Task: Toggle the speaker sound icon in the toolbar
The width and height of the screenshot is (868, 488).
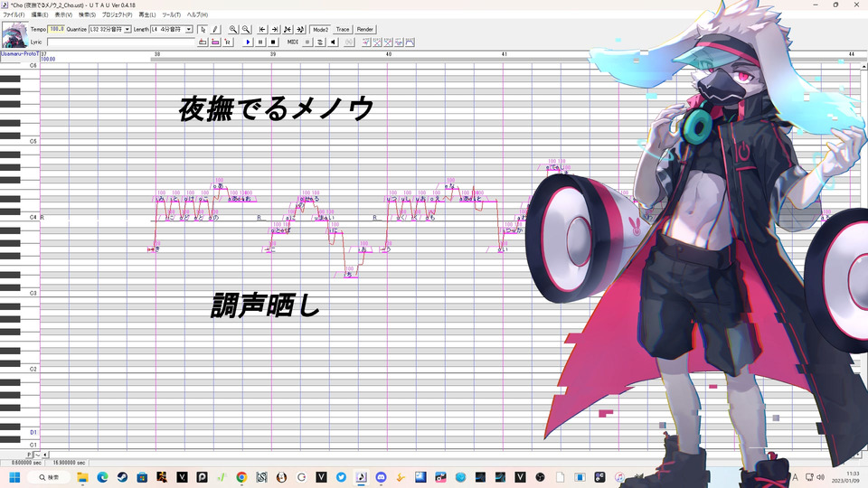Action: (x=333, y=42)
